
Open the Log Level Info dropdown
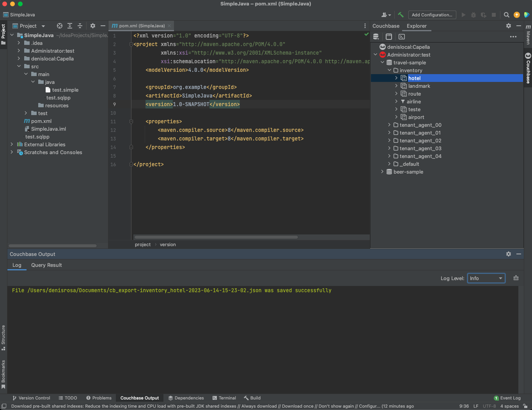click(x=486, y=278)
